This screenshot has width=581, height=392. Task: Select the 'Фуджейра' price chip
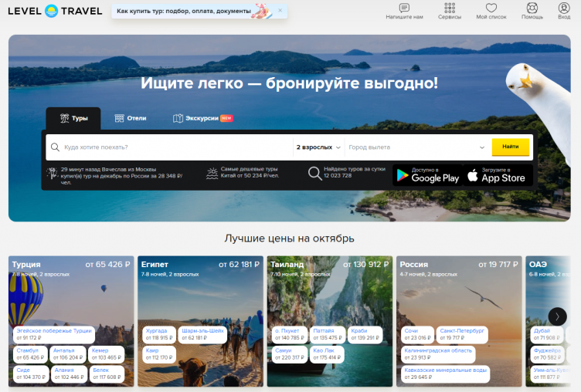pos(547,354)
